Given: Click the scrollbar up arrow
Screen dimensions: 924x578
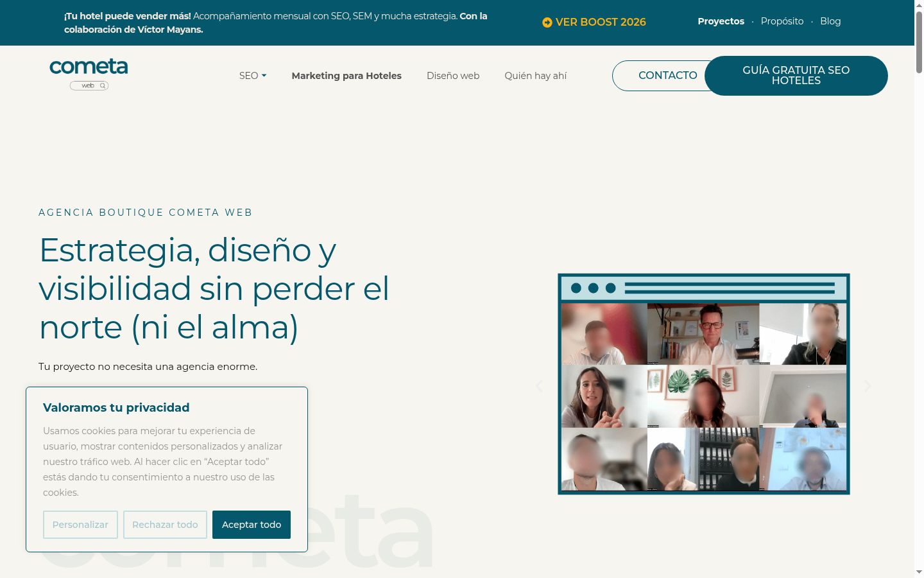Looking at the screenshot, I should pos(919,5).
